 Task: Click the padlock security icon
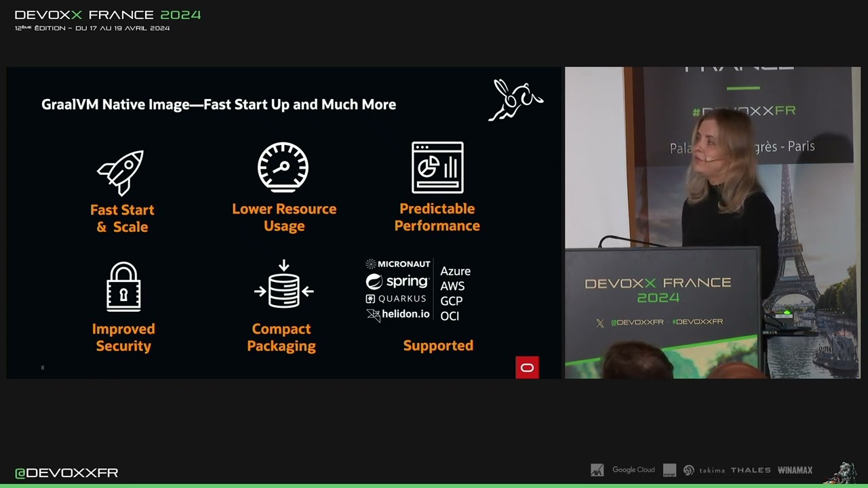click(x=123, y=287)
